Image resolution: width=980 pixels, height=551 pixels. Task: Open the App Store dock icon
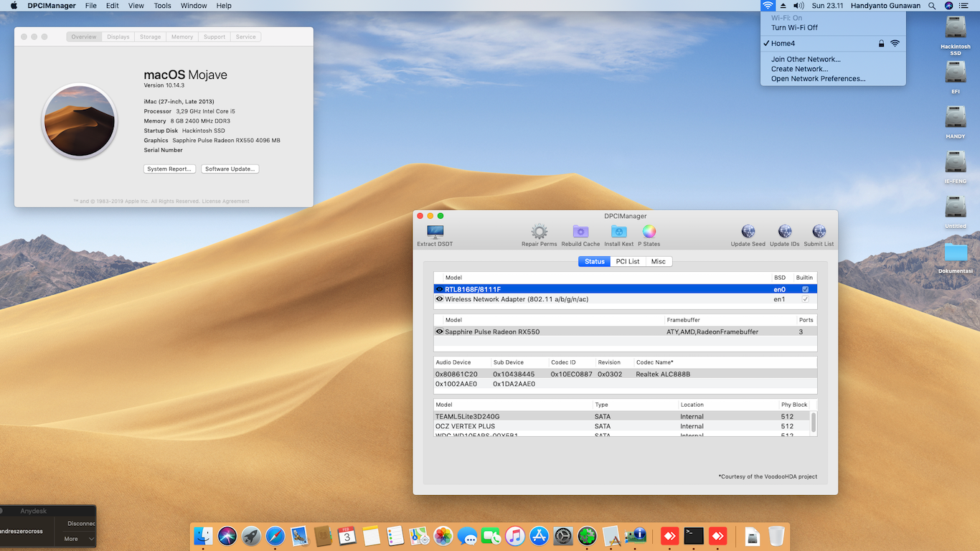pyautogui.click(x=540, y=535)
